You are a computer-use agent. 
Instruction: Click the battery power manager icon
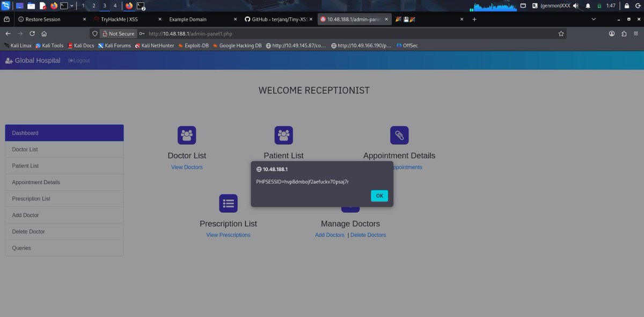tap(599, 6)
